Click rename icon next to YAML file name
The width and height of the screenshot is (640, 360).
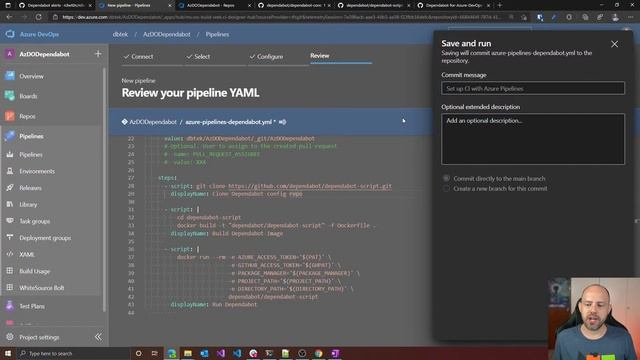[282, 122]
